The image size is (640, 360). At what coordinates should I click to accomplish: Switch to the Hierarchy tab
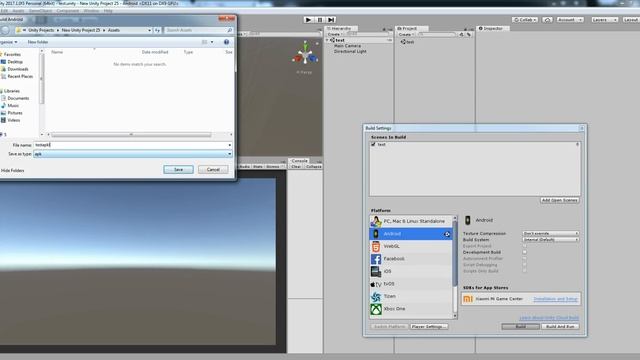(x=340, y=29)
